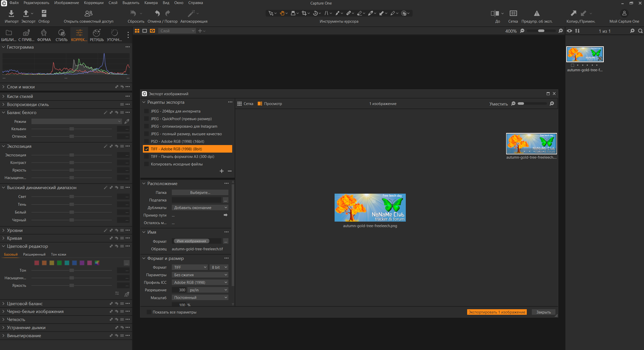
Task: Select the green color swatch
Action: click(59, 263)
